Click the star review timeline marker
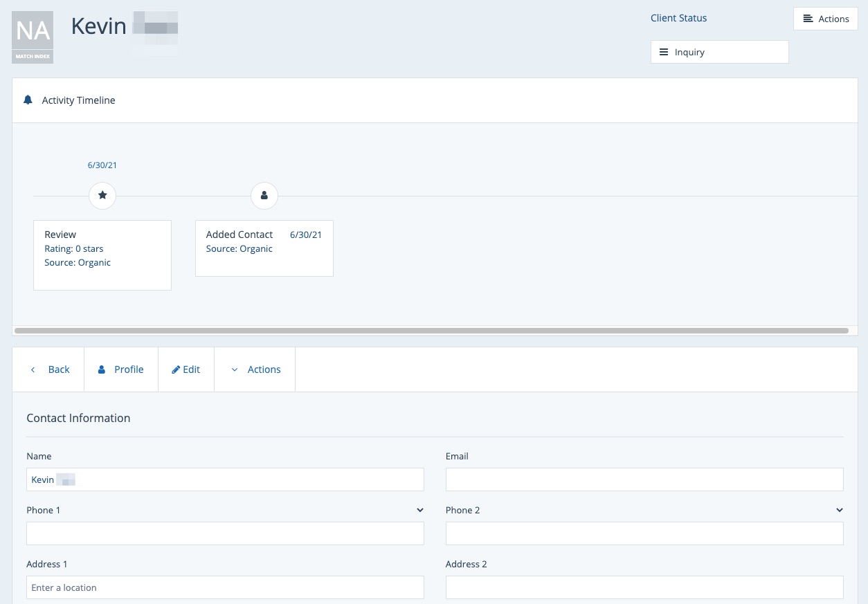The height and width of the screenshot is (604, 868). pyautogui.click(x=102, y=196)
